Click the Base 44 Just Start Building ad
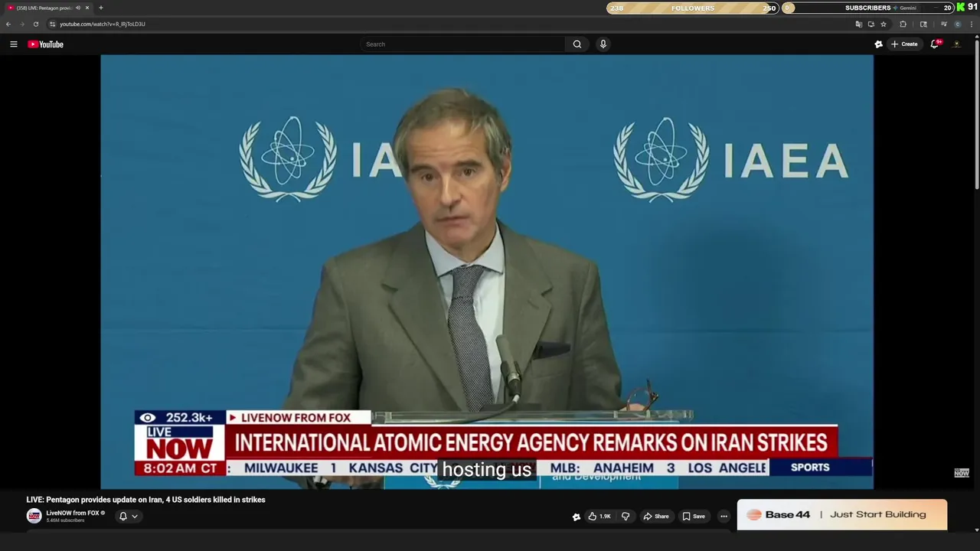The width and height of the screenshot is (980, 551). (842, 515)
